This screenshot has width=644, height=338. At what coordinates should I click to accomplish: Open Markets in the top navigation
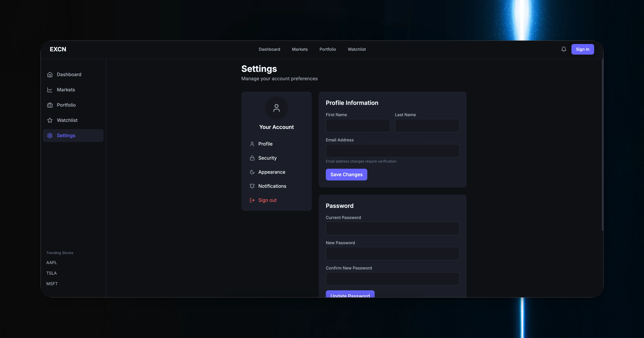[300, 49]
